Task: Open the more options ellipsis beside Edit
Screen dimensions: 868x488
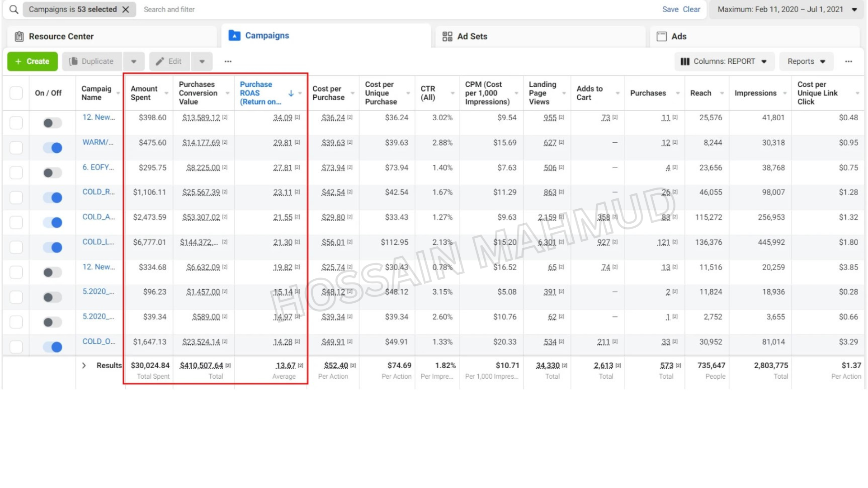Action: click(x=228, y=61)
